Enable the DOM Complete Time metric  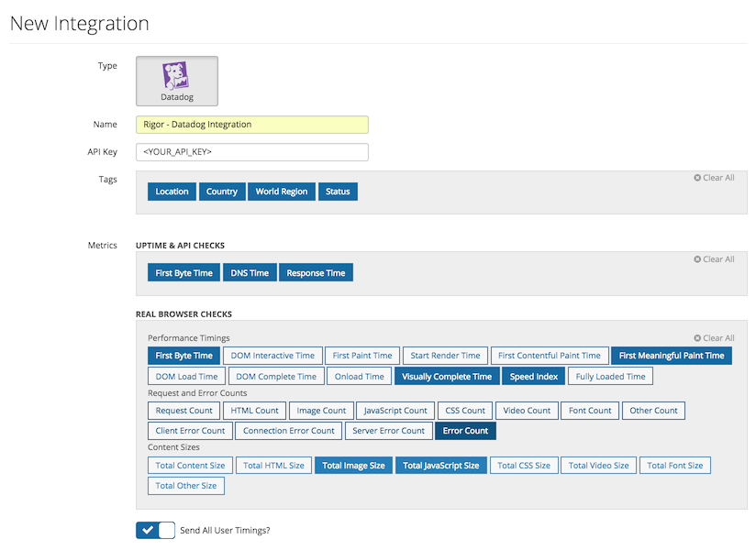pyautogui.click(x=276, y=376)
